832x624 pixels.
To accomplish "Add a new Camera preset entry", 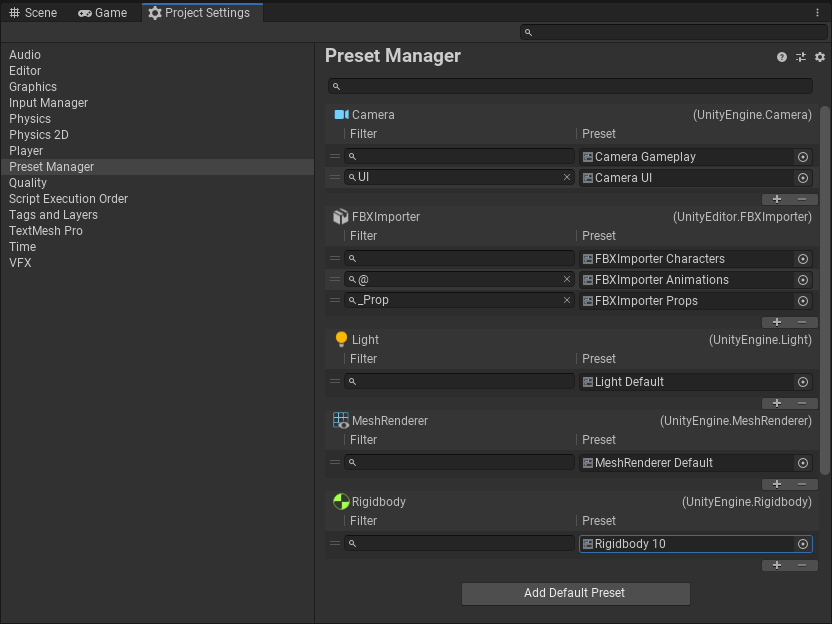I will (x=777, y=199).
